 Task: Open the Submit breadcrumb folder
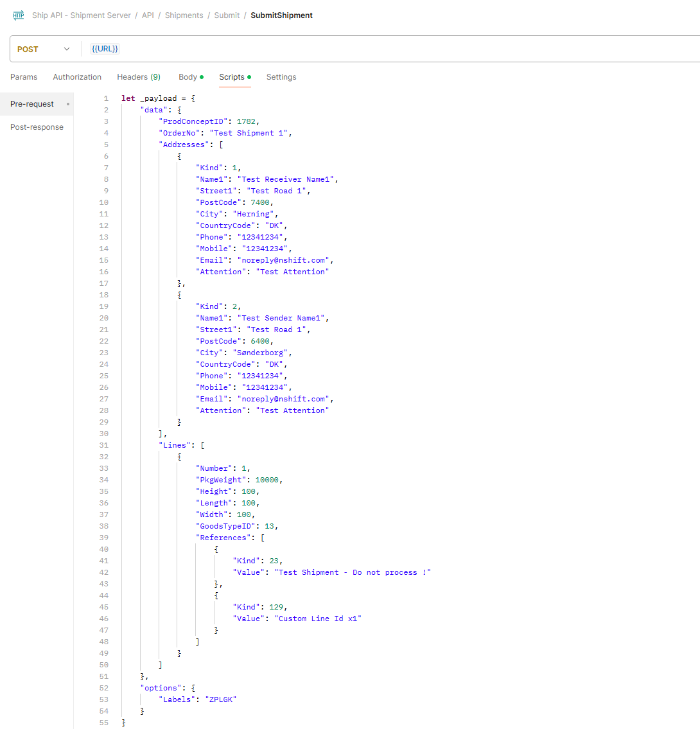[x=227, y=15]
